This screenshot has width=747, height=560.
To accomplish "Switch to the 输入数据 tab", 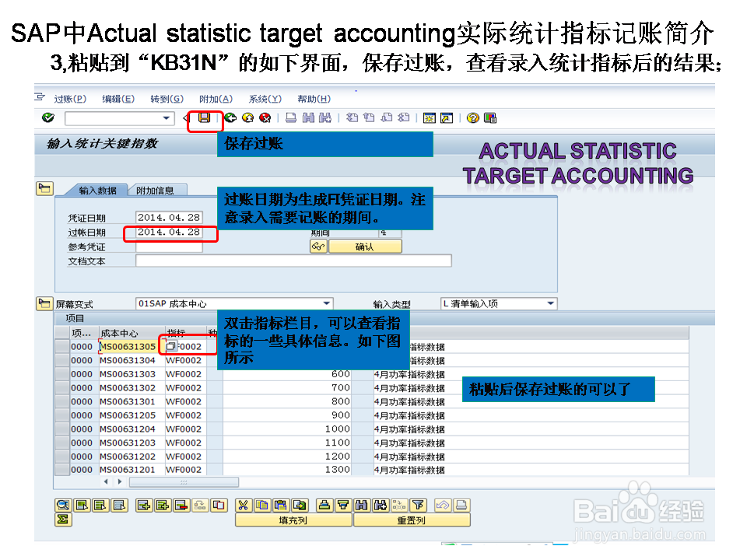I will click(x=98, y=190).
